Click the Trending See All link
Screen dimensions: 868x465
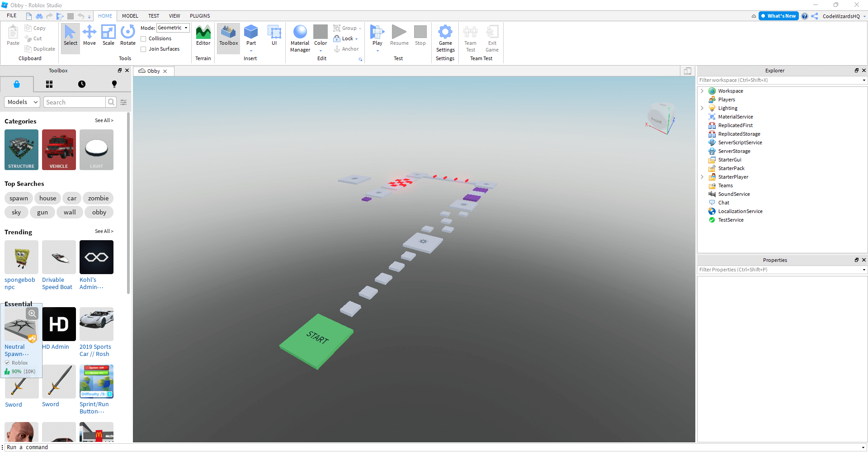coord(104,231)
